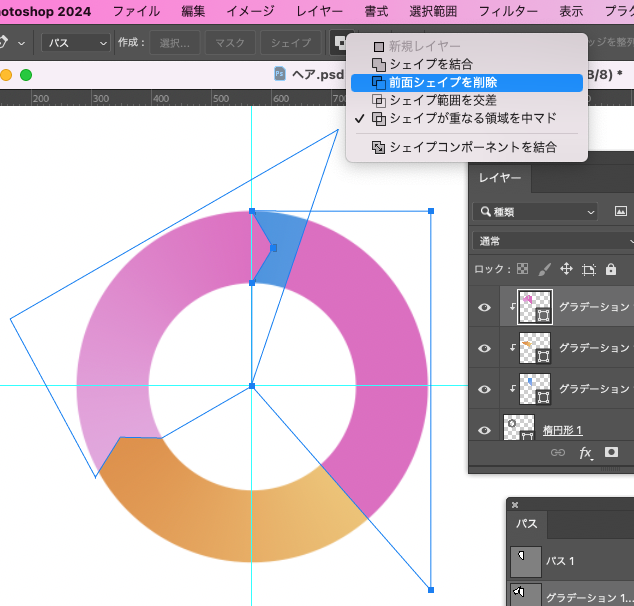Click the lock all padlock icon
Viewport: 634px width, 606px height.
coord(611,269)
